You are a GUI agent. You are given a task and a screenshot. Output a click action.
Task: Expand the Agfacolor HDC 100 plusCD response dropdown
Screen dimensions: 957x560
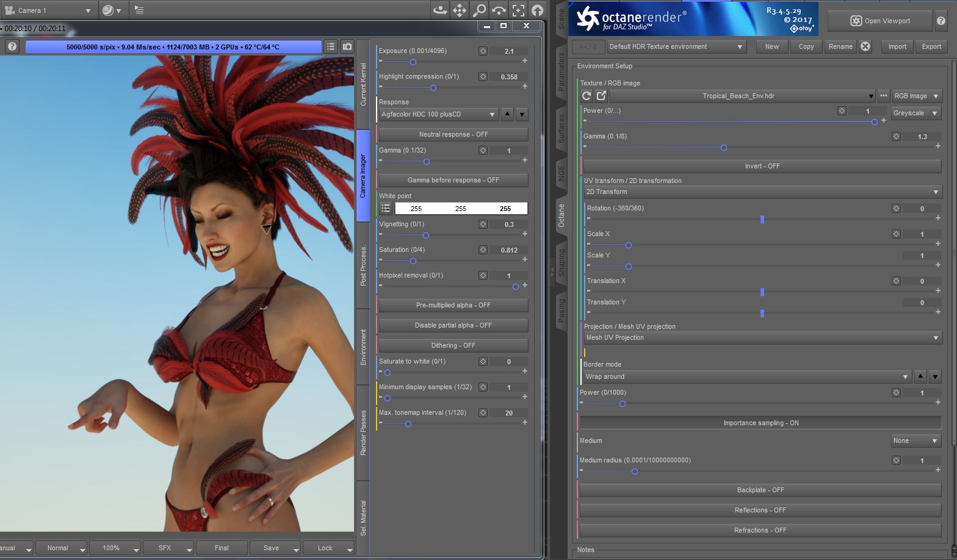(438, 114)
